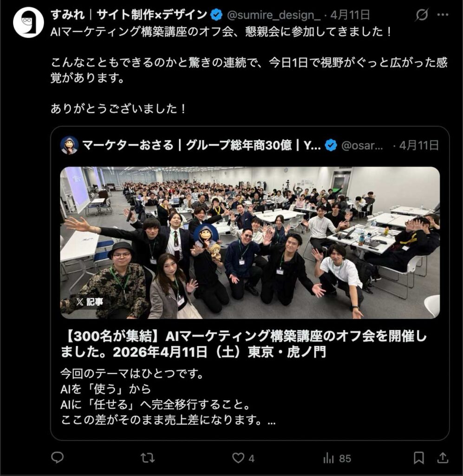Click the quoted post's 4月11日 timestamp

(x=419, y=145)
